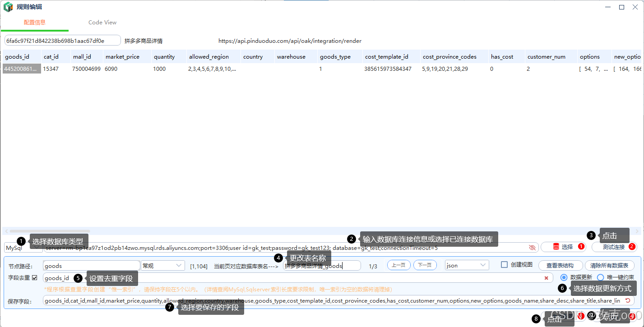Screen dimensions: 644x327
Task: Maximize the 规则编辑 window
Action: point(621,7)
